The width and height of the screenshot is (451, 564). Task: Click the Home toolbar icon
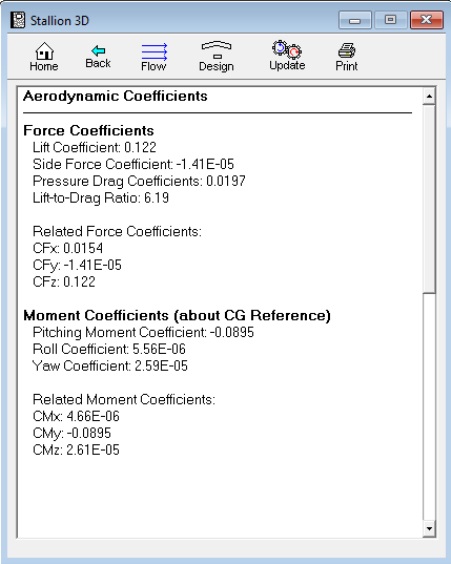point(44,56)
